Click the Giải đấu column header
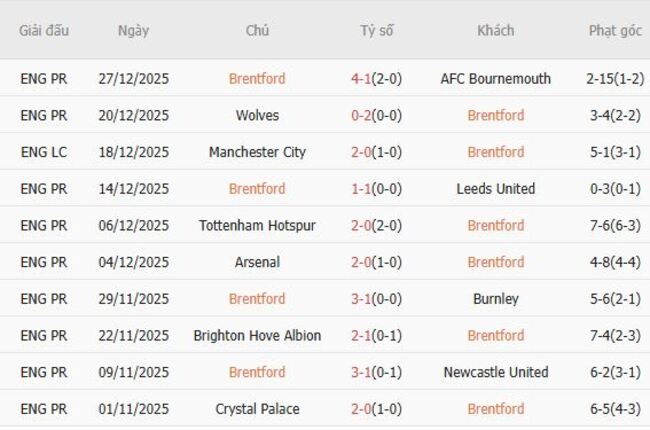The width and height of the screenshot is (650, 430). pos(44,30)
